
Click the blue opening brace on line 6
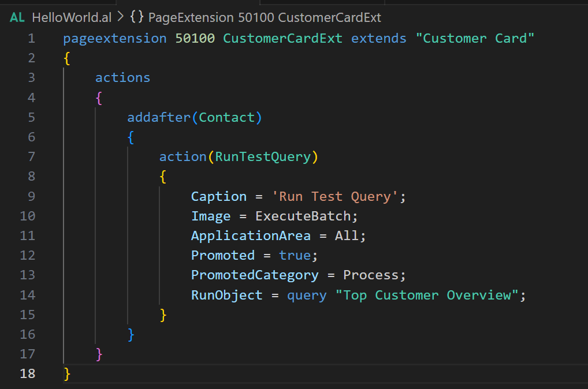[131, 137]
